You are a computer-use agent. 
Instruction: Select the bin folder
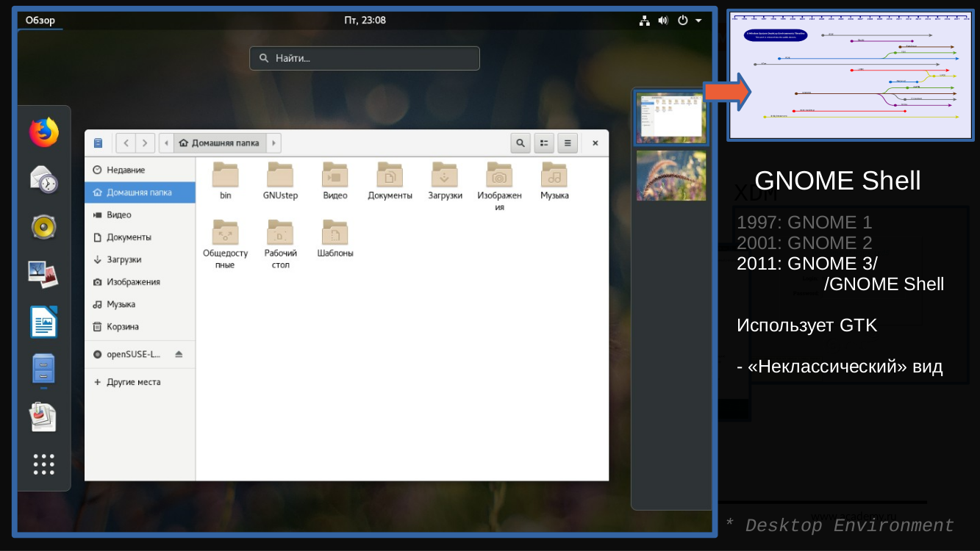coord(226,181)
